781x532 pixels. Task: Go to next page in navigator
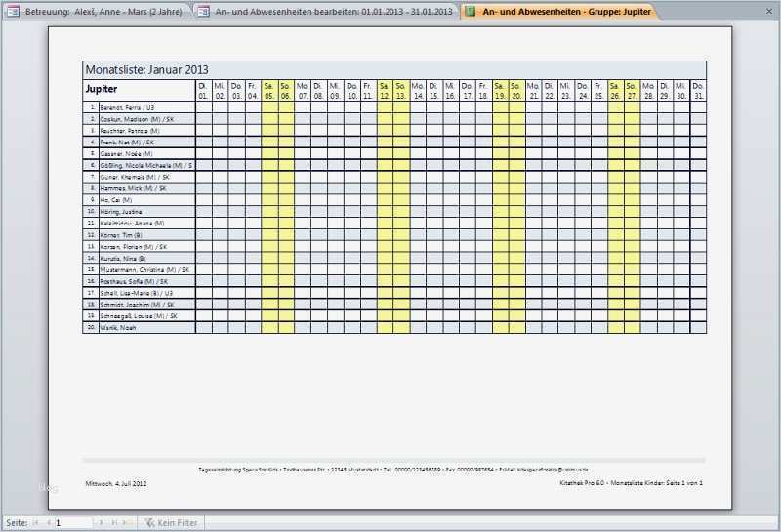point(102,523)
